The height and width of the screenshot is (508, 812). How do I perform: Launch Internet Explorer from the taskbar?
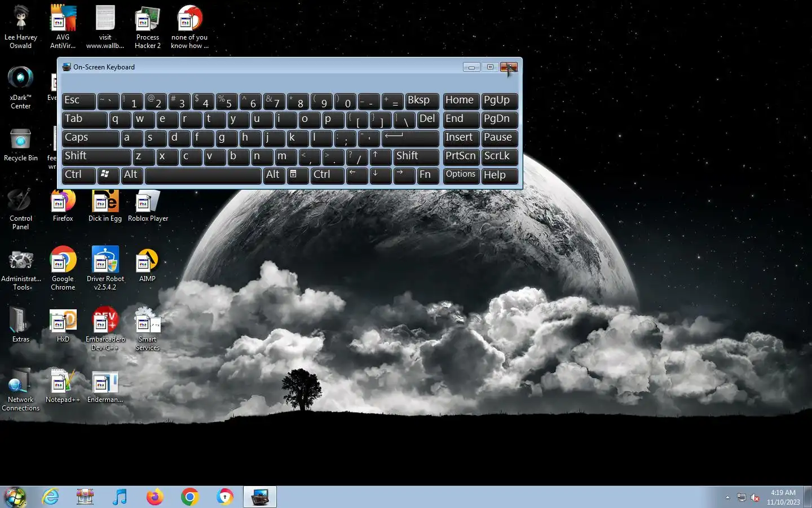pos(51,497)
